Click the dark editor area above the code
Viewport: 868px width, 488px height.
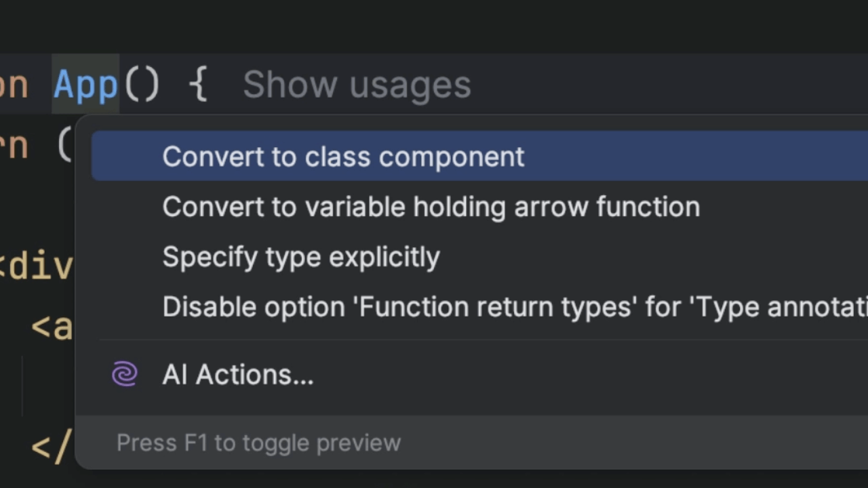click(434, 27)
